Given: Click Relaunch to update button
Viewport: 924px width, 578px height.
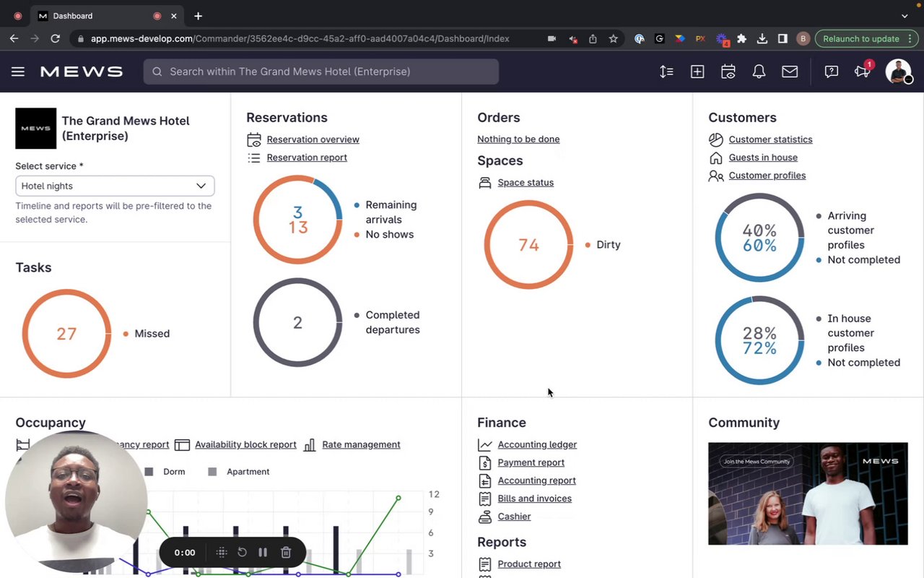Looking at the screenshot, I should coord(866,39).
